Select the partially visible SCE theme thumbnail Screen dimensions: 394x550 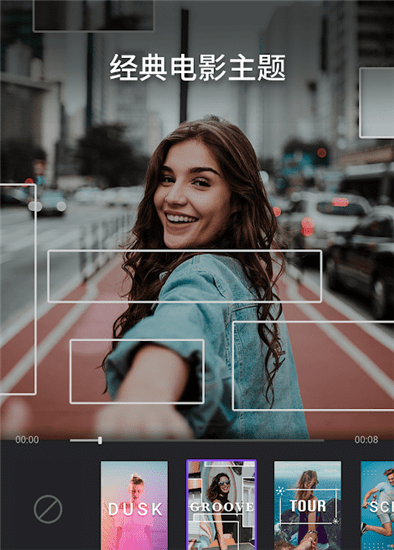pyautogui.click(x=378, y=505)
